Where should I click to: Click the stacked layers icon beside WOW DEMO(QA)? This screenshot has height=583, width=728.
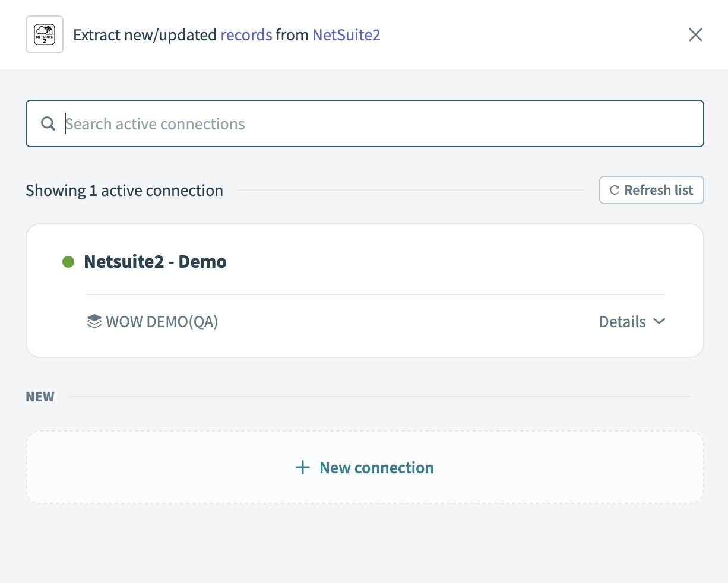point(94,321)
